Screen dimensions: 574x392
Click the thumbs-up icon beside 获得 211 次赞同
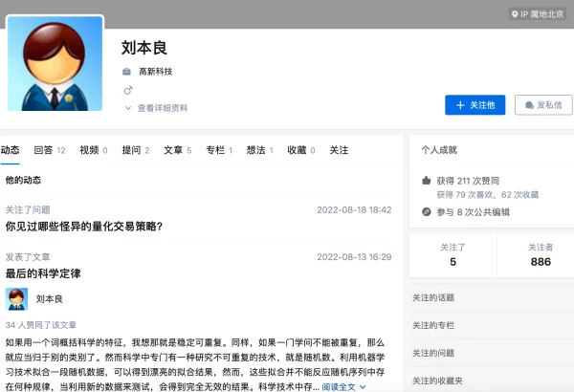coord(427,180)
